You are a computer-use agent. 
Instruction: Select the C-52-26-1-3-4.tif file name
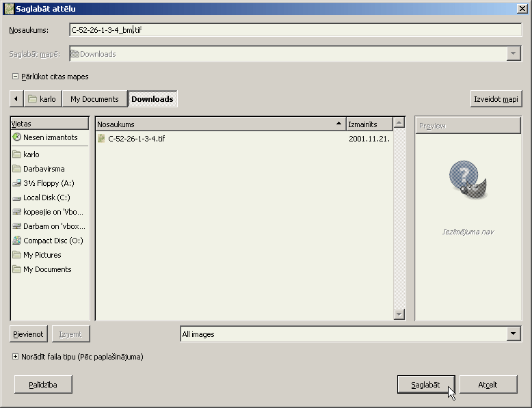tap(137, 138)
